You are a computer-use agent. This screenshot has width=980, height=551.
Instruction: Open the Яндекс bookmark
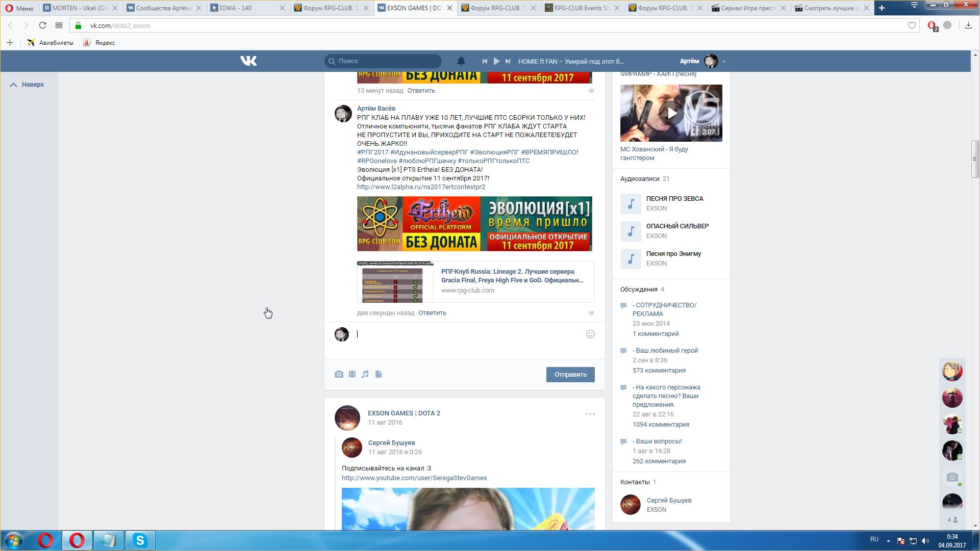click(x=99, y=43)
